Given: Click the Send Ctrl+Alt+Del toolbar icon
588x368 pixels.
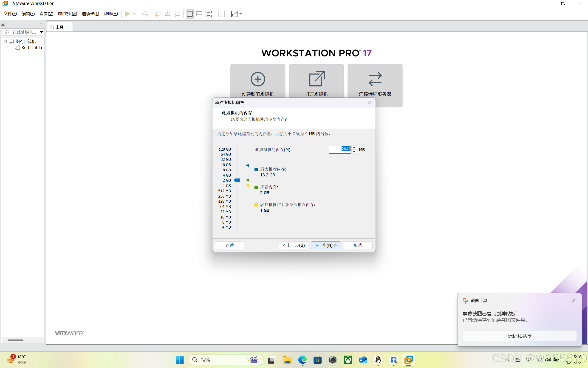Looking at the screenshot, I should (x=145, y=14).
